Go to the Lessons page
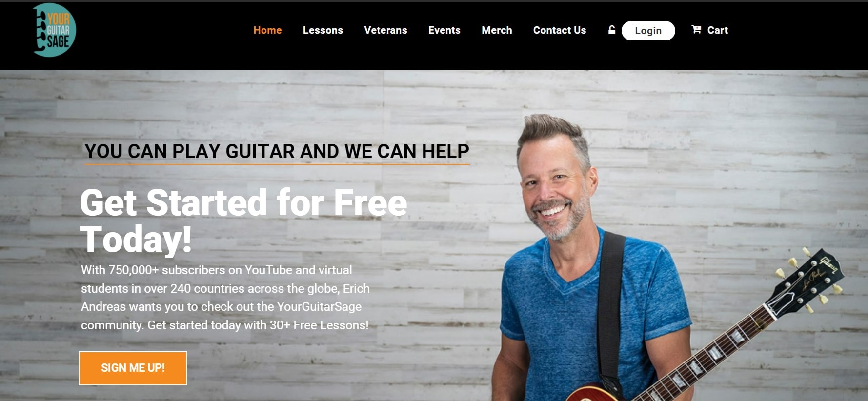Image resolution: width=868 pixels, height=401 pixels. click(x=323, y=30)
